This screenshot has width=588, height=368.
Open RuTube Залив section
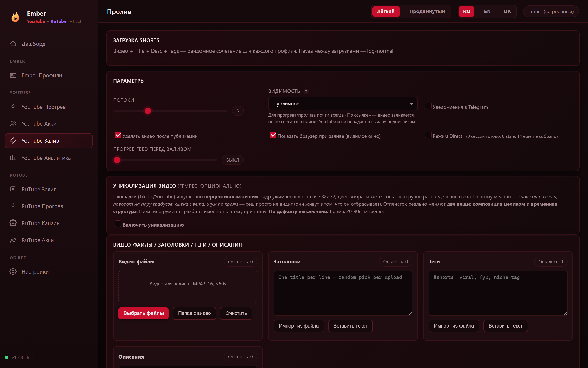coord(49,189)
